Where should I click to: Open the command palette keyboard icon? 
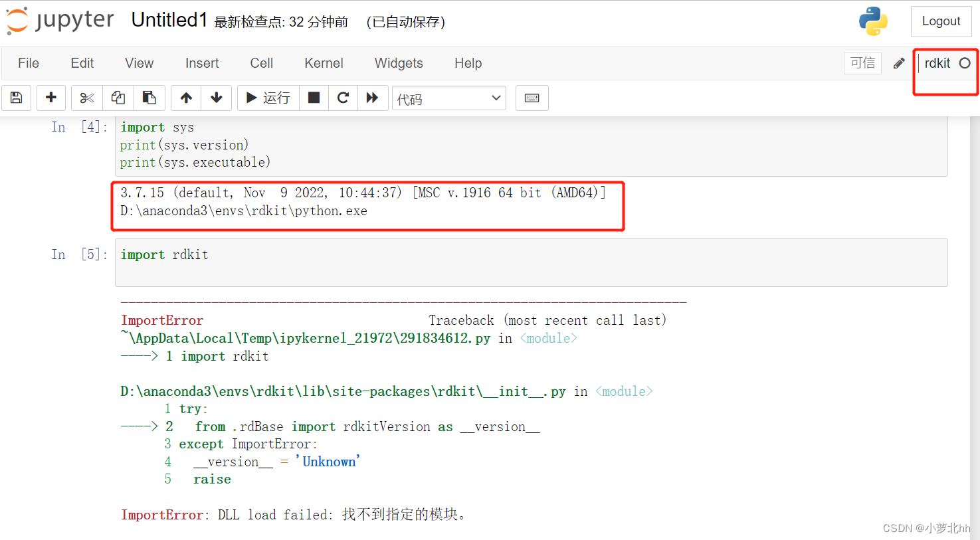(x=532, y=98)
